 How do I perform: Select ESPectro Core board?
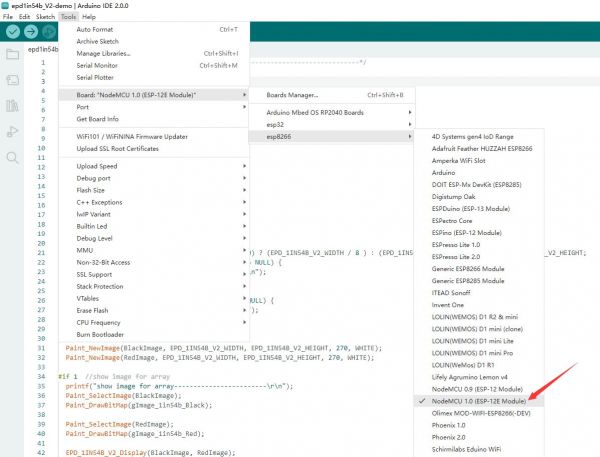pyautogui.click(x=479, y=221)
